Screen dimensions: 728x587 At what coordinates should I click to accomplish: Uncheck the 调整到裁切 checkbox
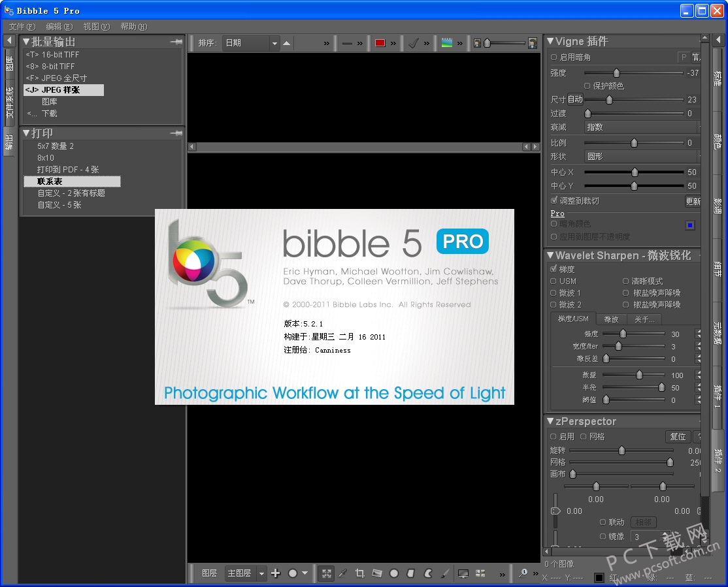coord(554,200)
